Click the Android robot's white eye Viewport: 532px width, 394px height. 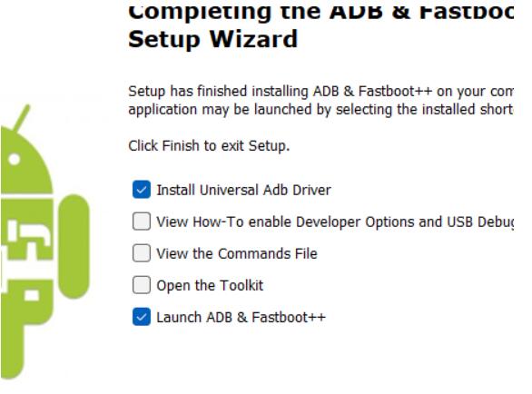click(x=15, y=159)
